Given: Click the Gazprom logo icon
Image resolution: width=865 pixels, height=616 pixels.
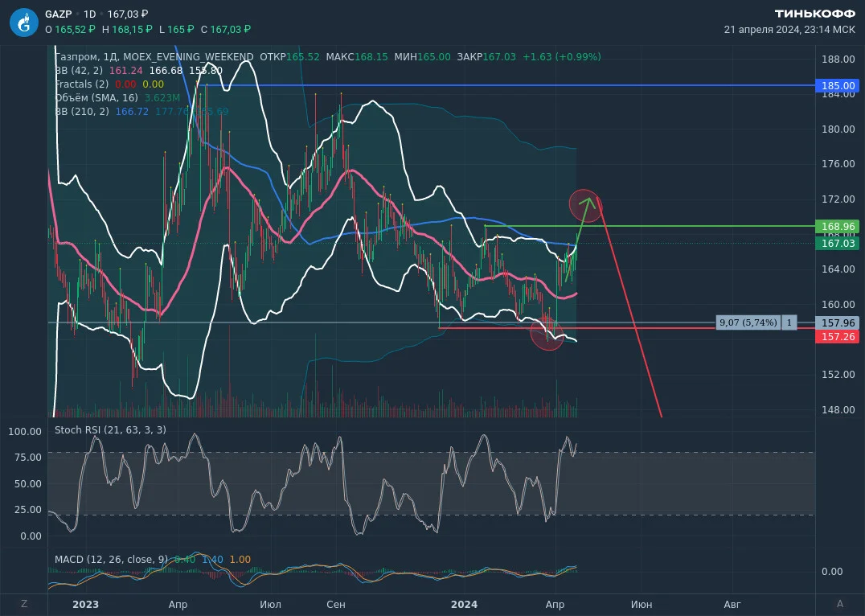Looking at the screenshot, I should tap(24, 23).
